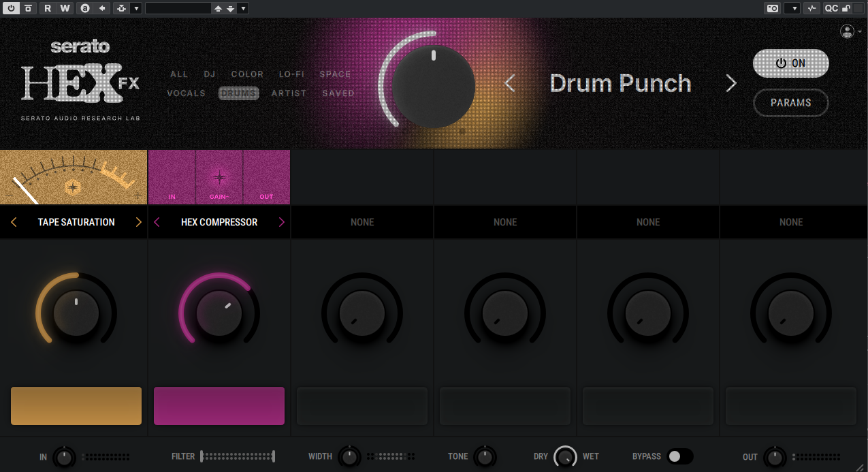Click the copy A to B arrow icon
This screenshot has width=868, height=472.
point(102,8)
